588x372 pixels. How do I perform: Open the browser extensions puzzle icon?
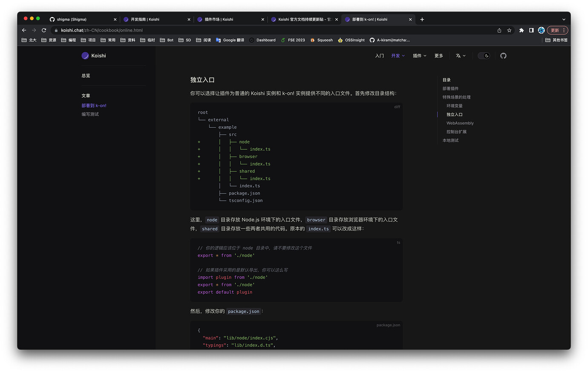[x=521, y=30]
